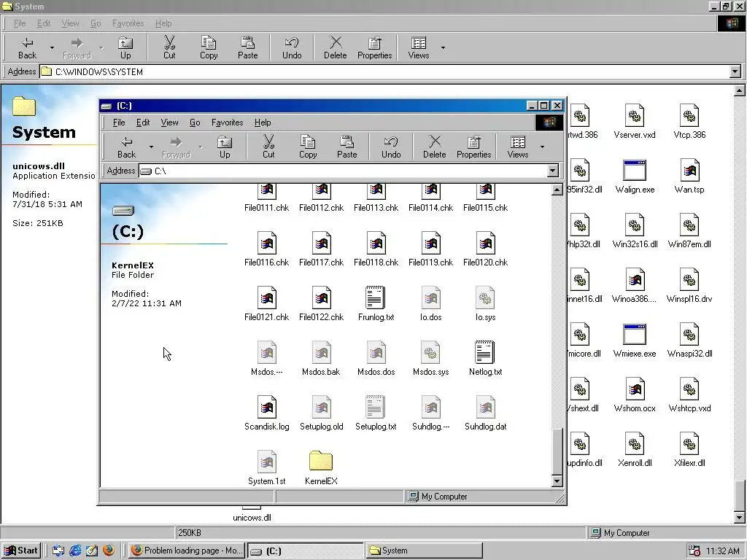The image size is (747, 560).
Task: Open Favorites menu in C: window
Action: click(x=228, y=122)
